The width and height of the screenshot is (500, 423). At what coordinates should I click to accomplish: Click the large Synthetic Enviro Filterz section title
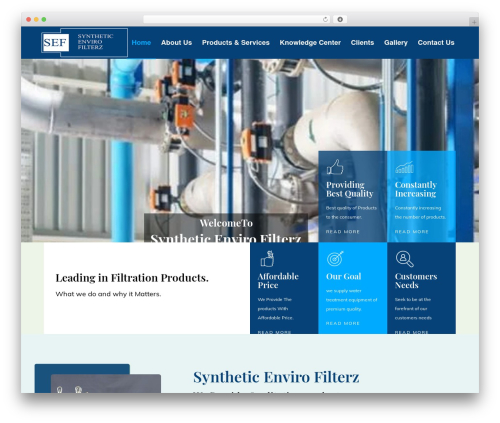pyautogui.click(x=276, y=377)
